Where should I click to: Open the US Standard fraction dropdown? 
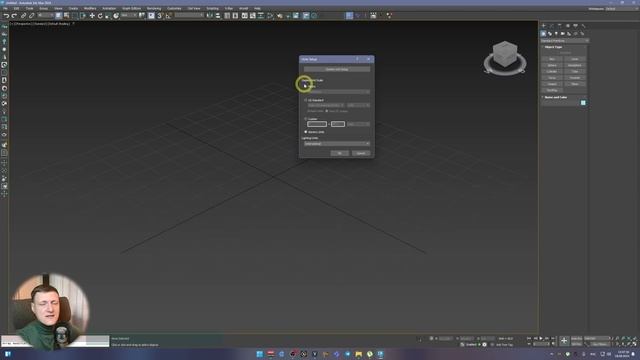click(x=358, y=105)
